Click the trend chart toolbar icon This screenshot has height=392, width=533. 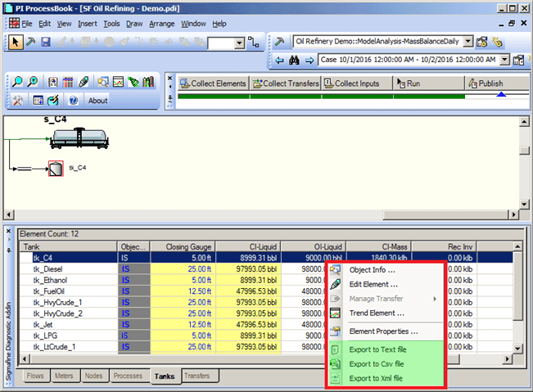[118, 82]
